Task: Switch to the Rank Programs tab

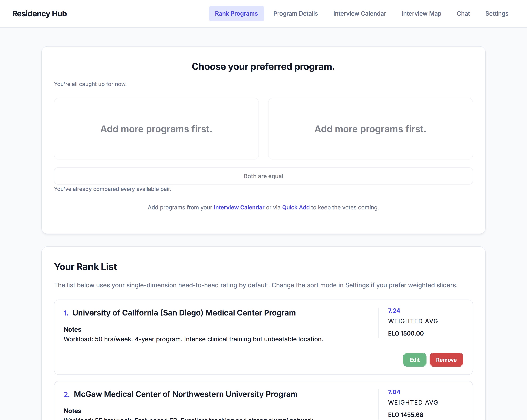Action: point(236,14)
